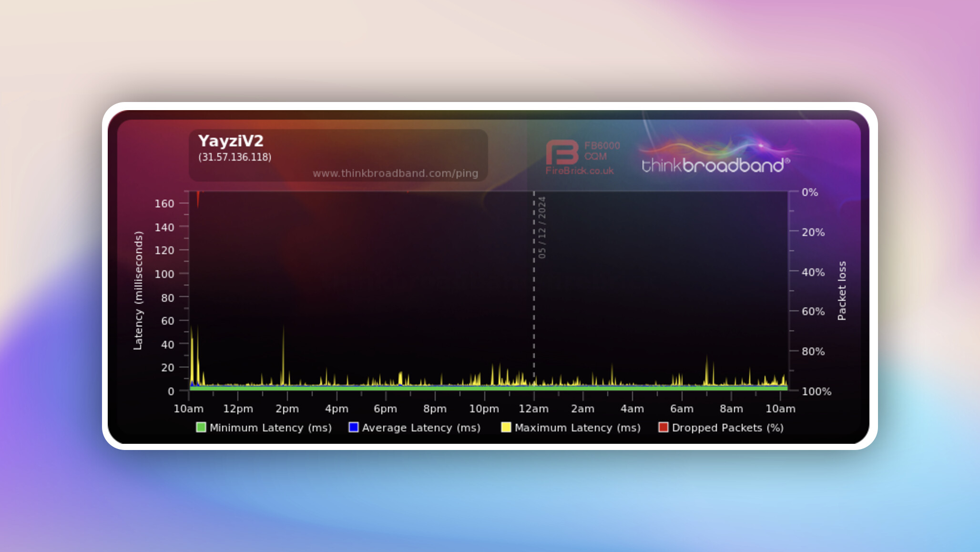The image size is (980, 552).
Task: Click the 8am time axis label
Action: (x=731, y=409)
